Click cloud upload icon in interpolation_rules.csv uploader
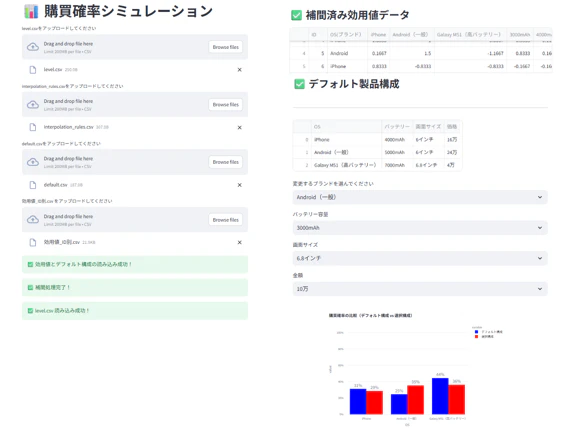 tap(33, 105)
